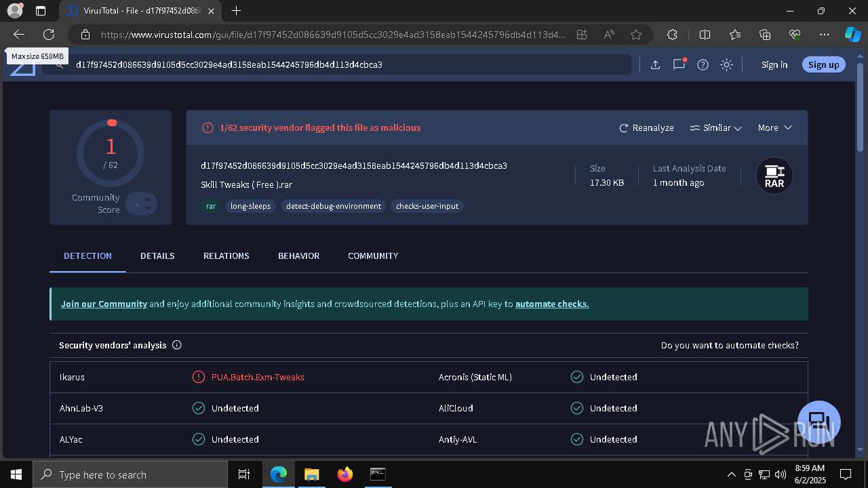Click the detect-debug-environment tag
Screen dimensions: 868x488
click(334, 206)
